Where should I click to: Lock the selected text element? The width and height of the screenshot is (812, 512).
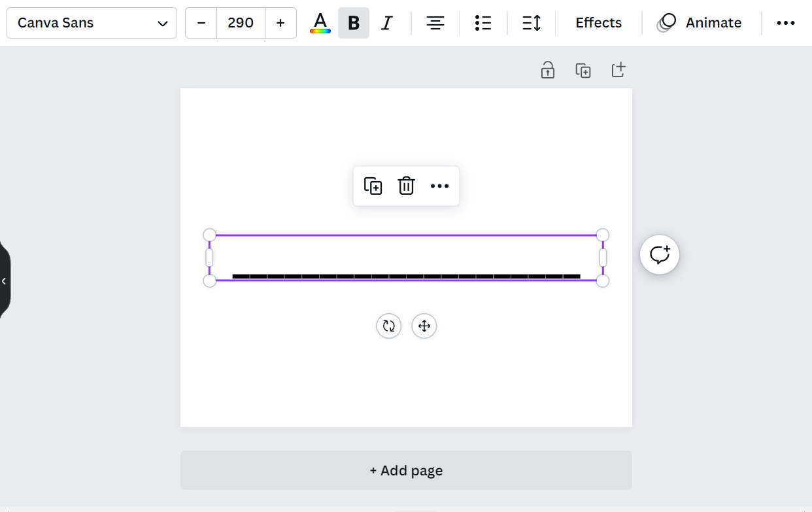[x=547, y=69]
